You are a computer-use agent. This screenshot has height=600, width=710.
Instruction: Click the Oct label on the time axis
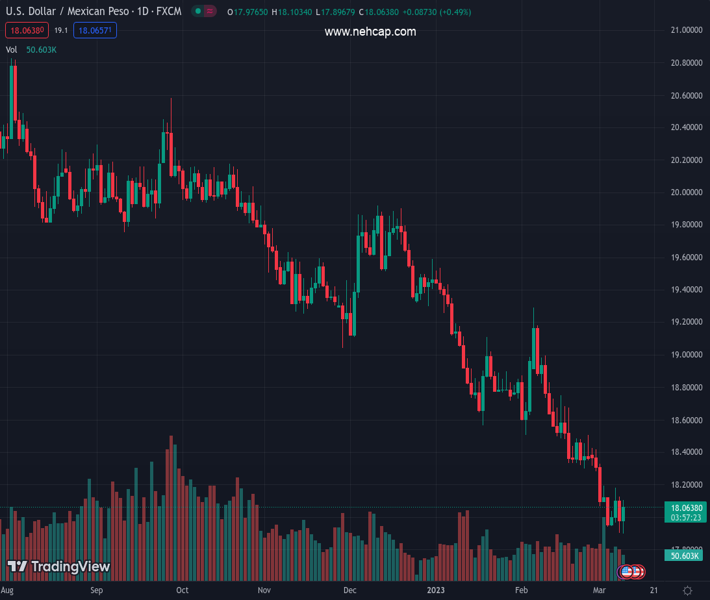[x=182, y=590]
